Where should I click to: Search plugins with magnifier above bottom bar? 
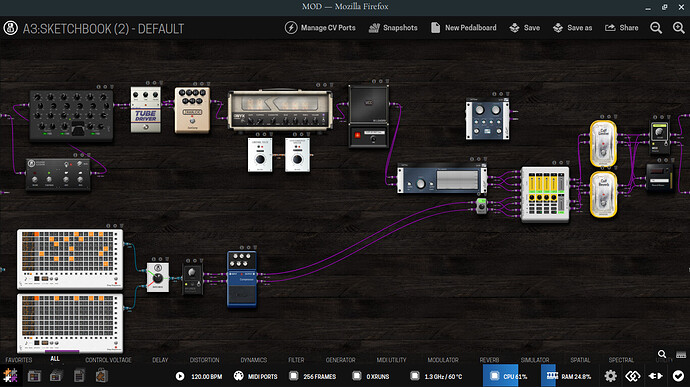pos(661,354)
